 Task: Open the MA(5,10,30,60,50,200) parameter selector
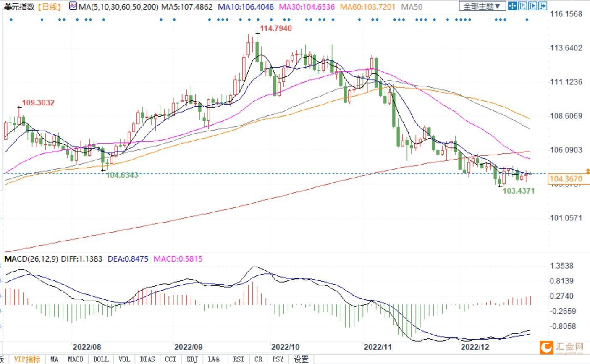[x=119, y=7]
